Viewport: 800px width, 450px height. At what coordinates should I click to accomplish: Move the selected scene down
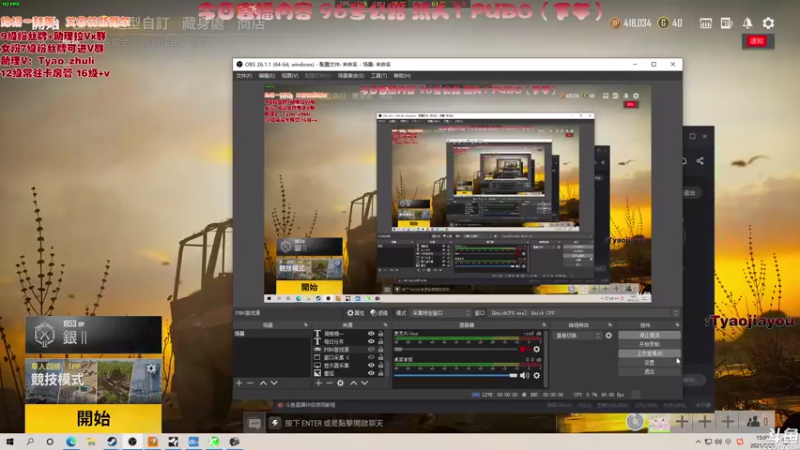[x=274, y=383]
